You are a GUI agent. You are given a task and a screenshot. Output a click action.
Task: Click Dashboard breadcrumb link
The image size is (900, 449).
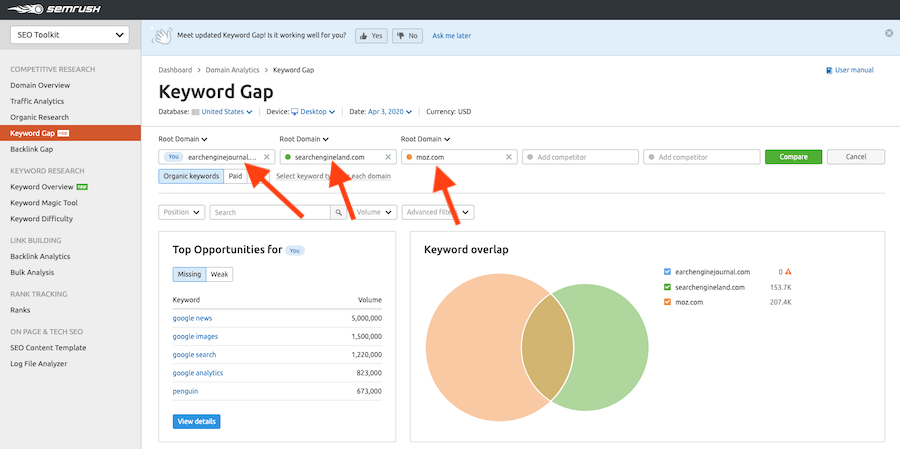[x=175, y=70]
